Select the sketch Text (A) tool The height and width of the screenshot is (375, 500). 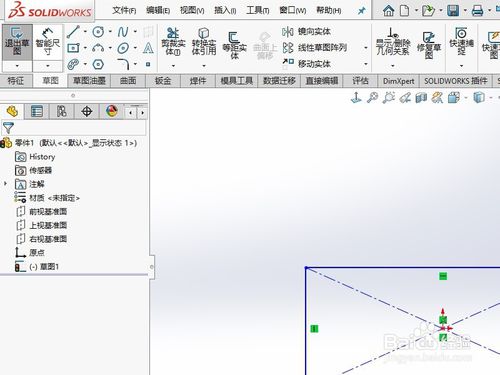[148, 48]
